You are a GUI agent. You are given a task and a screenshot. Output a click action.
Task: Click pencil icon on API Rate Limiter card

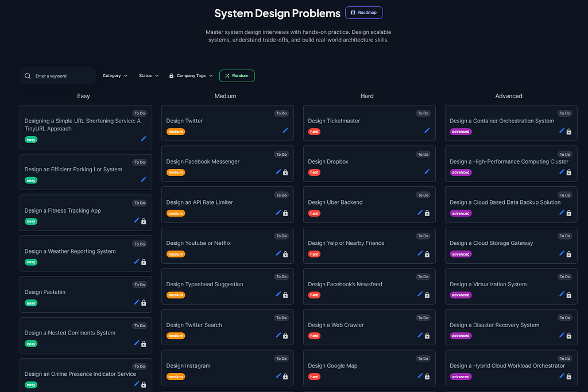coord(278,213)
